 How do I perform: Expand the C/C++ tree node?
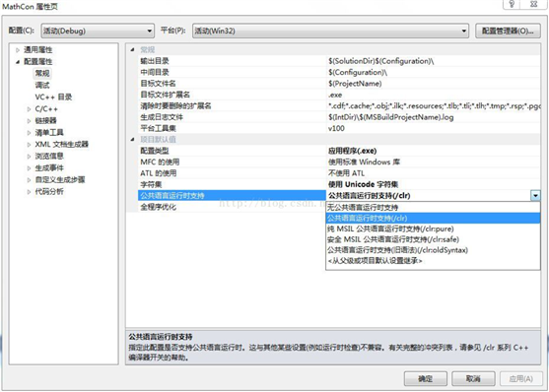[x=29, y=109]
